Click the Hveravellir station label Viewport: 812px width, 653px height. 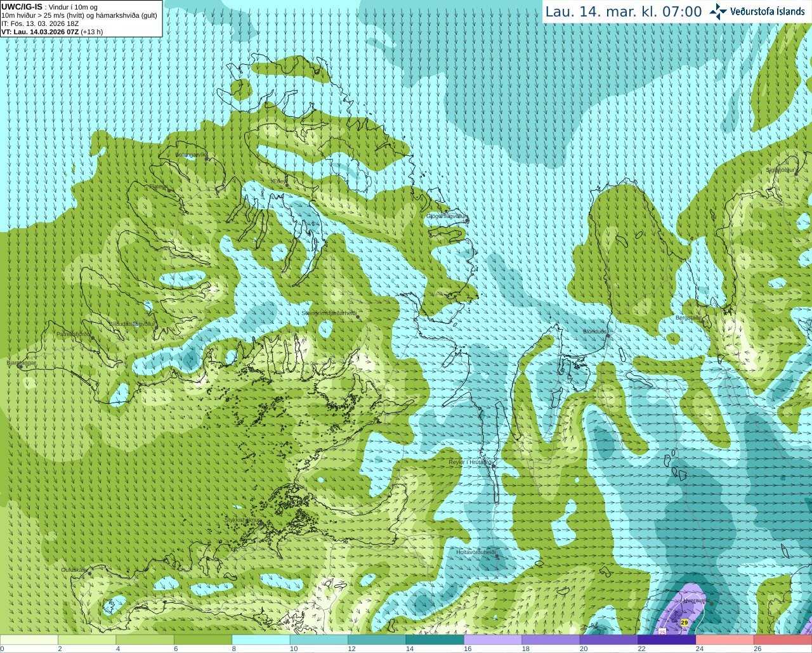696,600
